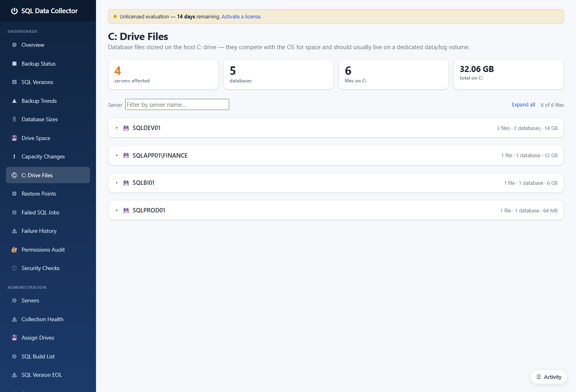Open Restore Points page
Image resolution: width=576 pixels, height=392 pixels.
(x=48, y=194)
